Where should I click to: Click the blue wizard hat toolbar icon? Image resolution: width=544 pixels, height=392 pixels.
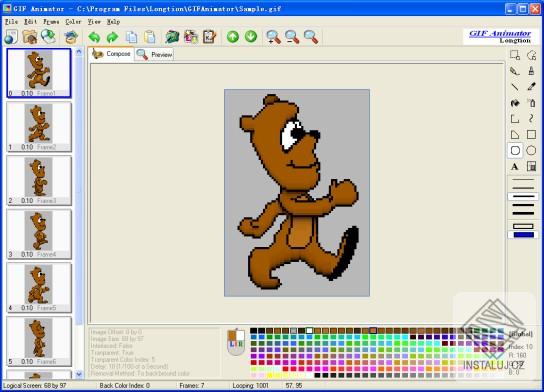point(71,37)
